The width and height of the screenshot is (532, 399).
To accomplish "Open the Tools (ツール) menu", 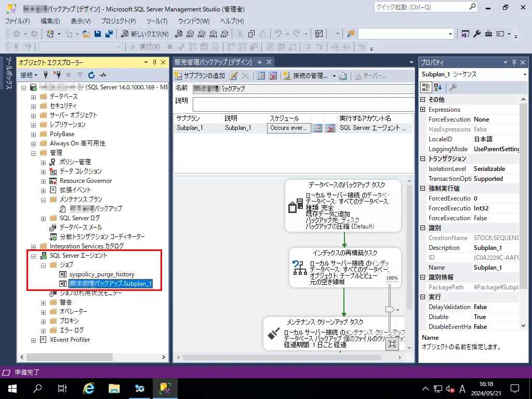I will [x=157, y=21].
